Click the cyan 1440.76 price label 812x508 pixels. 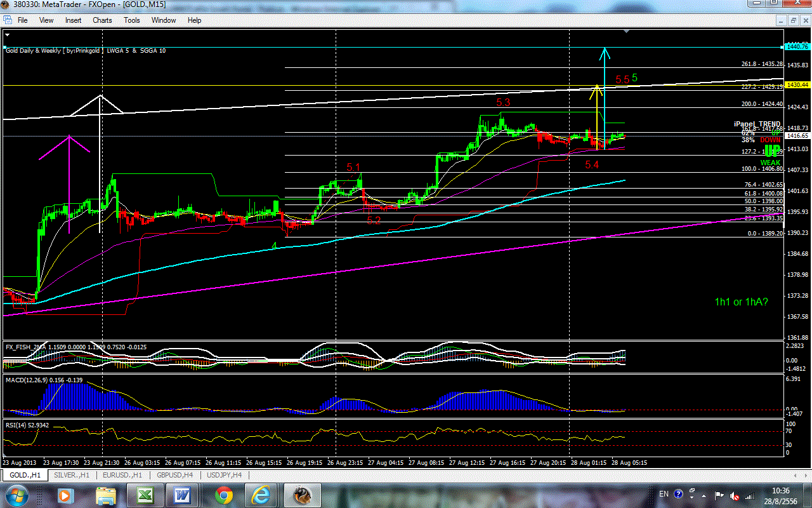point(796,46)
